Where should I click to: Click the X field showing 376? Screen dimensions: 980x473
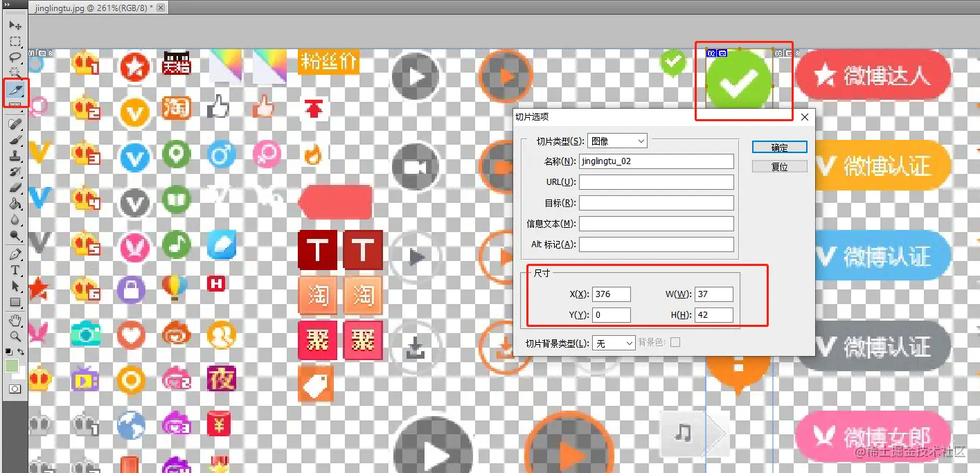(x=612, y=294)
